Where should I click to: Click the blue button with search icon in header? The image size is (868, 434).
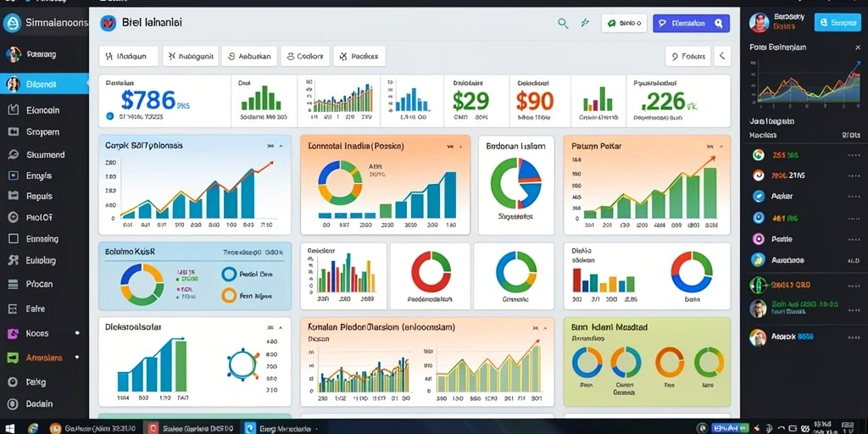(x=691, y=23)
